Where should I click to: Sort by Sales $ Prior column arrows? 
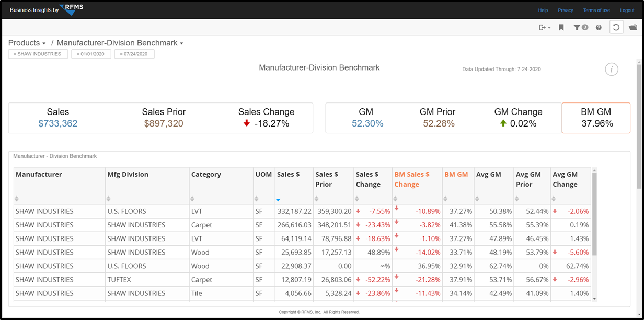[x=317, y=199]
